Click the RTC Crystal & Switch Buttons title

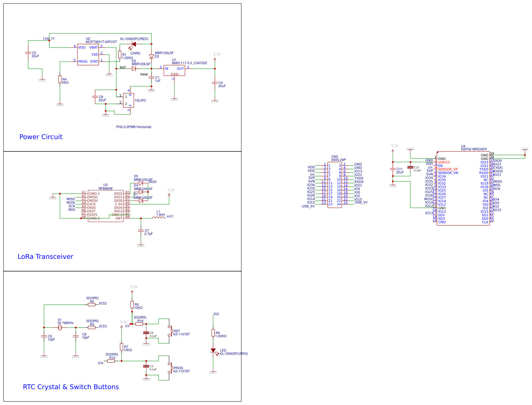click(70, 387)
